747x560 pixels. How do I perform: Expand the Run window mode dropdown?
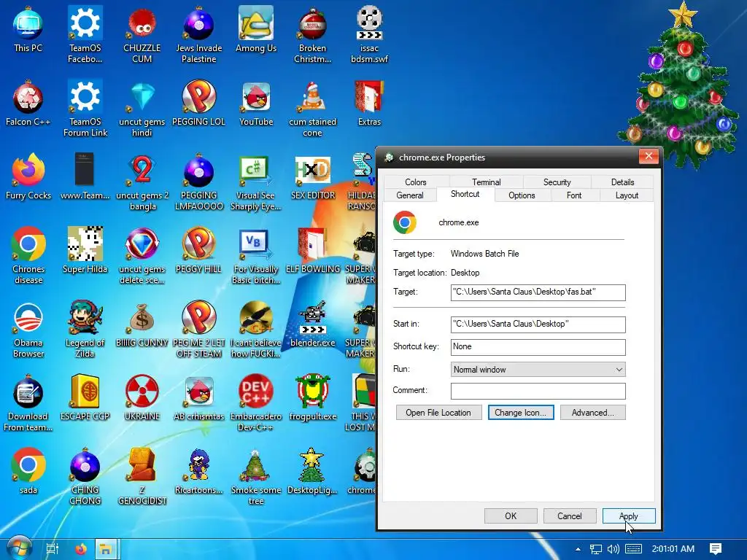pos(538,370)
